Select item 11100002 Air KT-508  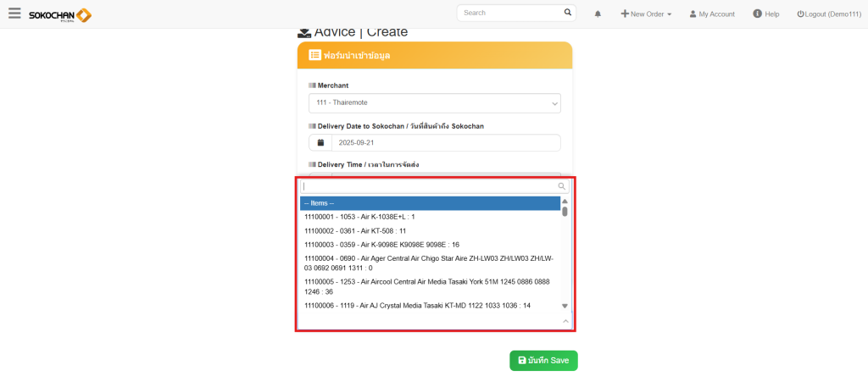355,230
